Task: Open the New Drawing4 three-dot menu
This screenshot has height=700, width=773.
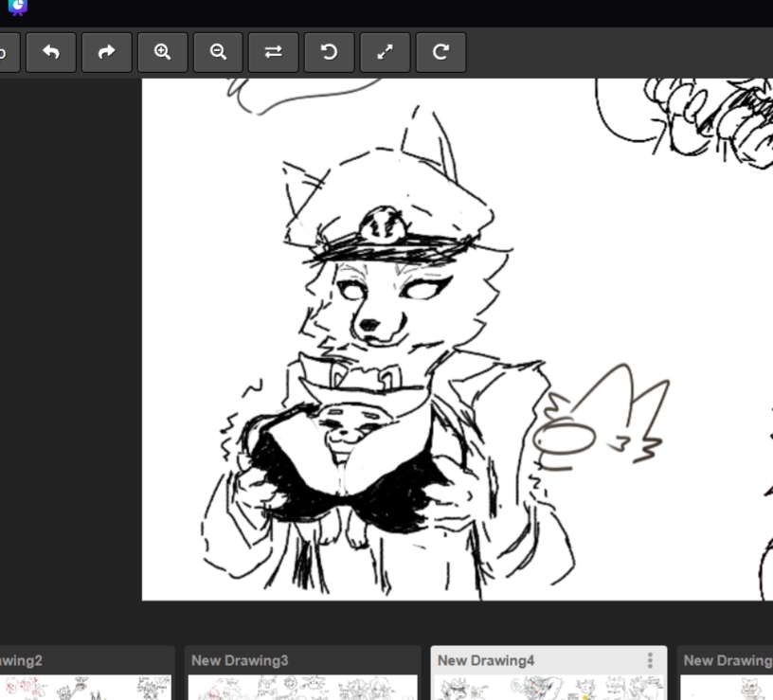Action: click(x=650, y=660)
